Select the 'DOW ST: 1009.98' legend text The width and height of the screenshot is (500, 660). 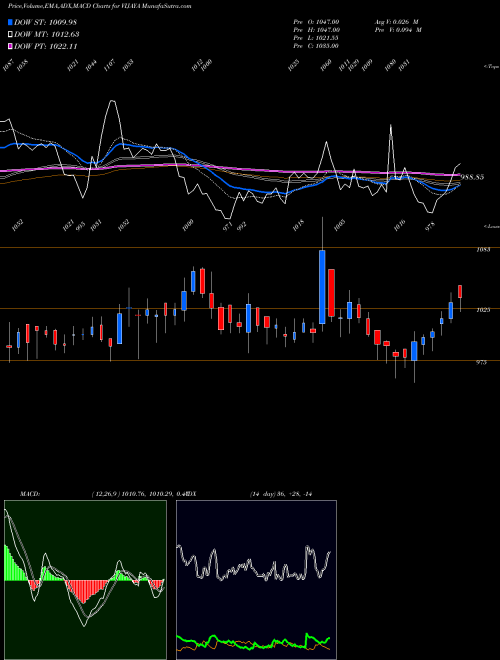point(45,22)
